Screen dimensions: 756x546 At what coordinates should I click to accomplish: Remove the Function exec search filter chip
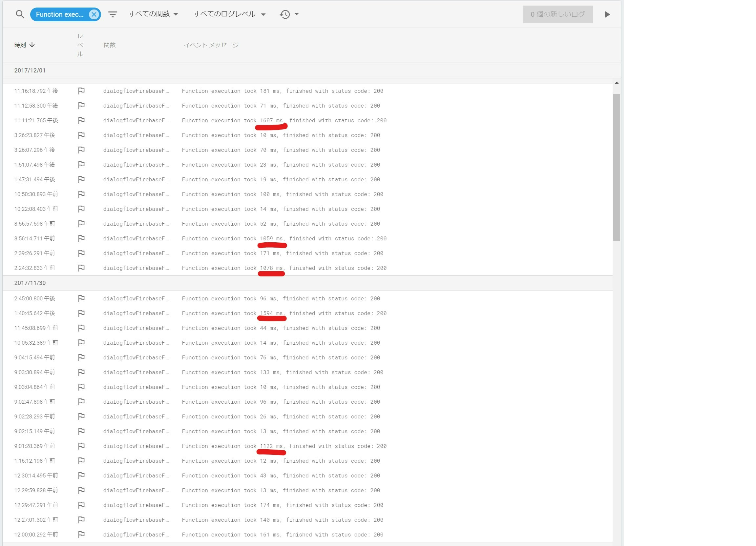point(94,14)
